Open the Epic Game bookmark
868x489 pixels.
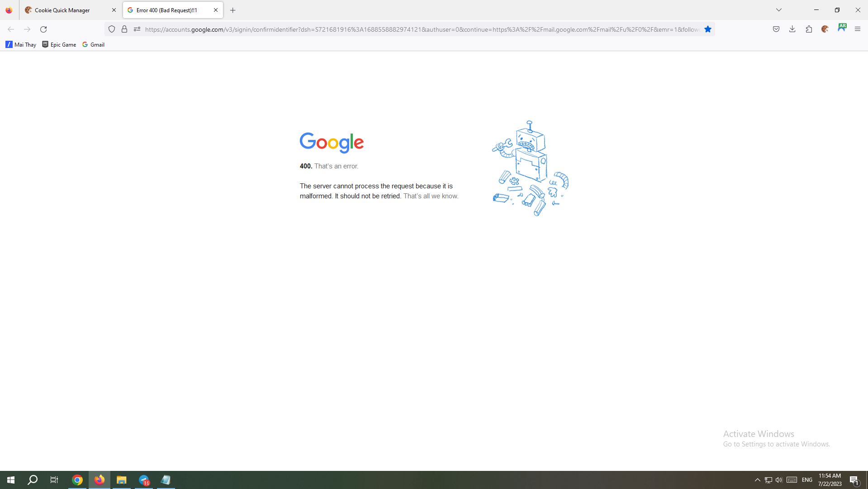(x=59, y=44)
